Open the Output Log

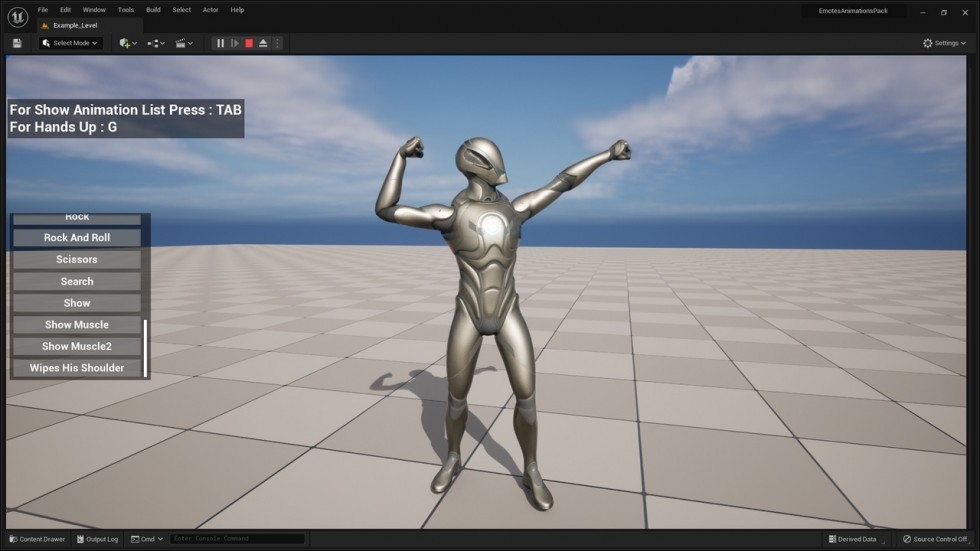coord(98,539)
